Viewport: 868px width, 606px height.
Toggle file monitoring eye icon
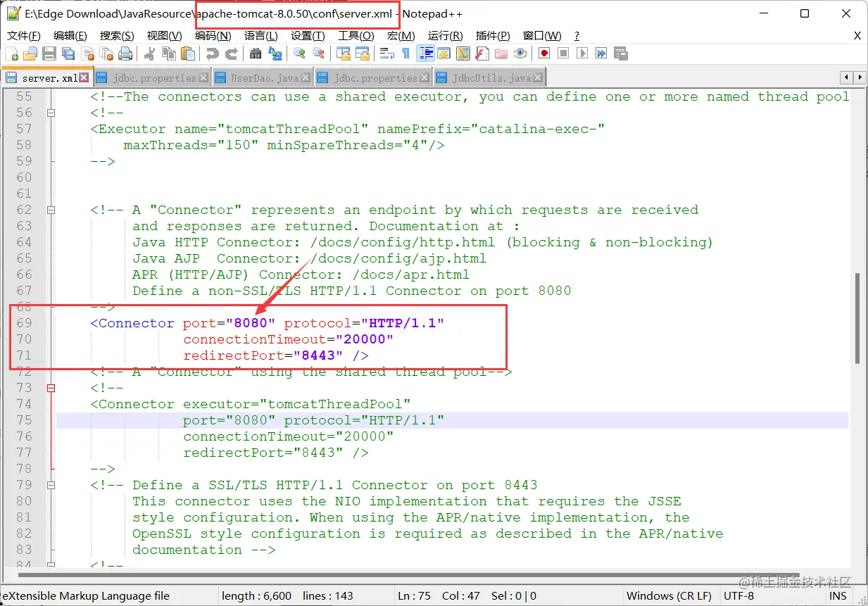click(x=520, y=53)
